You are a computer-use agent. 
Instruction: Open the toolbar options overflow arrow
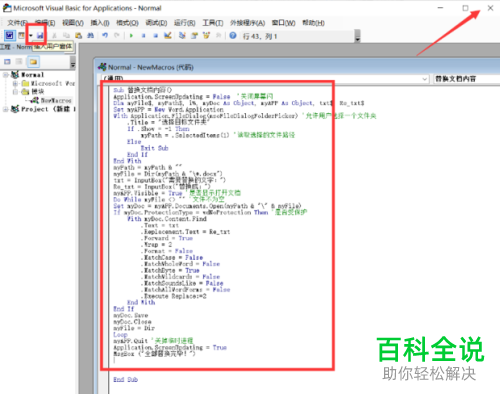357,36
